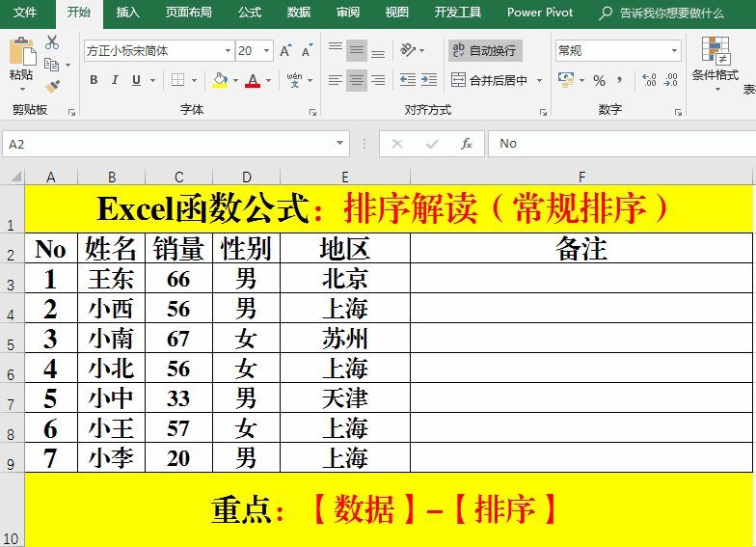The image size is (756, 547).
Task: Toggle Bold formatting
Action: pos(94,80)
